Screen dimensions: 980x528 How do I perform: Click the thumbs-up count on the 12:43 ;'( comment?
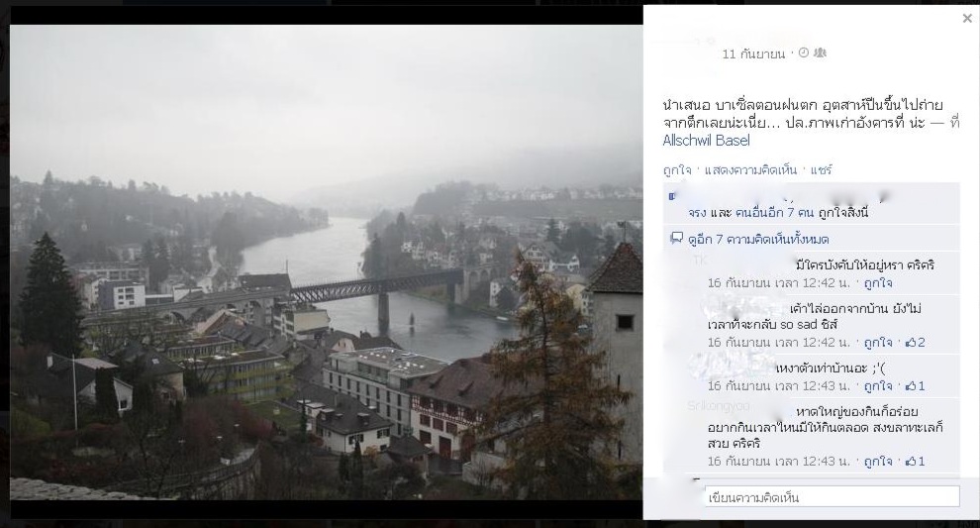tap(916, 386)
